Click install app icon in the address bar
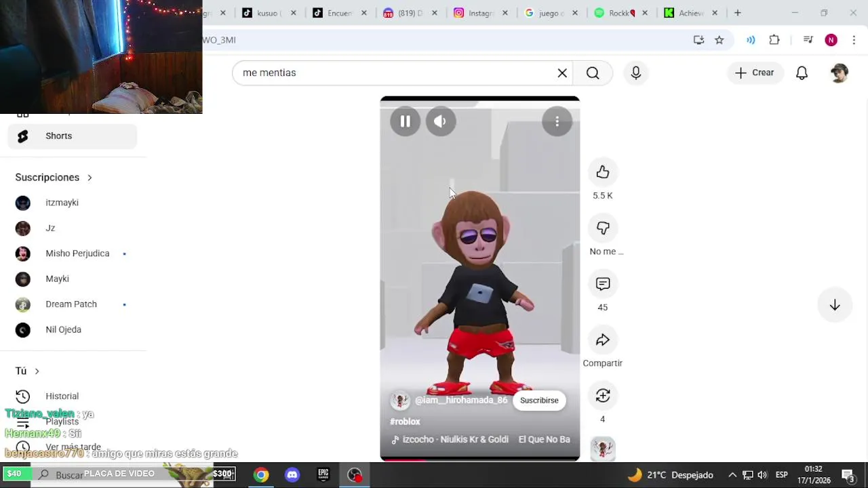The width and height of the screenshot is (868, 488). (699, 40)
